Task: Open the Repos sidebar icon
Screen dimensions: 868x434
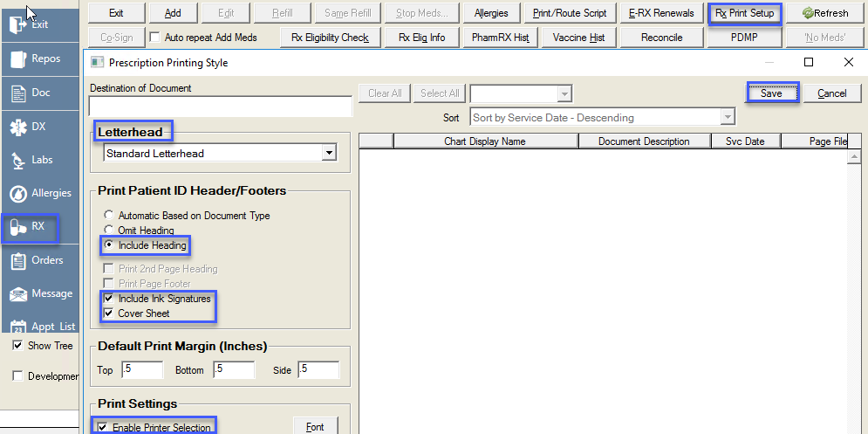Action: 17,59
